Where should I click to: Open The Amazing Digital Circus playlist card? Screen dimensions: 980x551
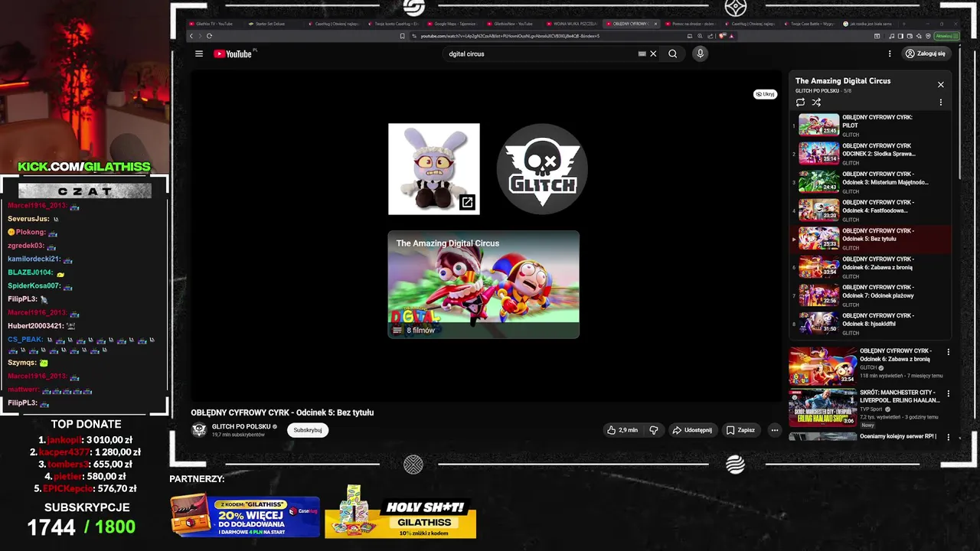pos(484,285)
